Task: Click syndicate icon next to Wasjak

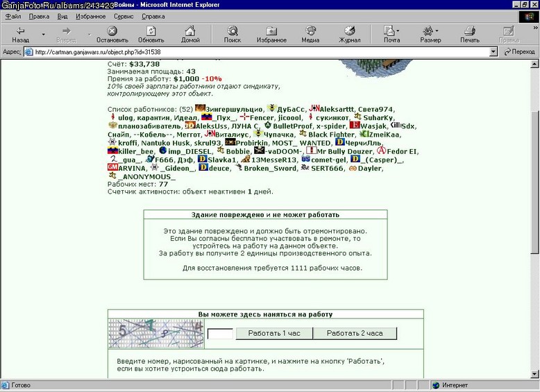Action: 355,125
